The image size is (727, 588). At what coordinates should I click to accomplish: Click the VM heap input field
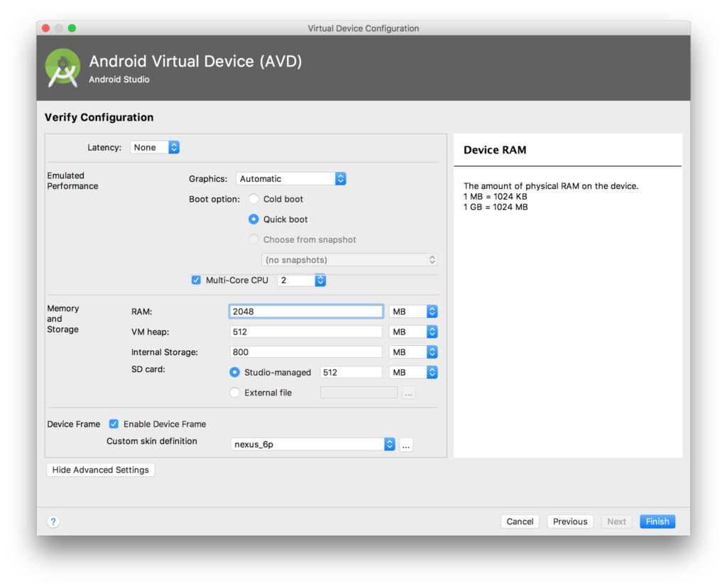tap(306, 332)
